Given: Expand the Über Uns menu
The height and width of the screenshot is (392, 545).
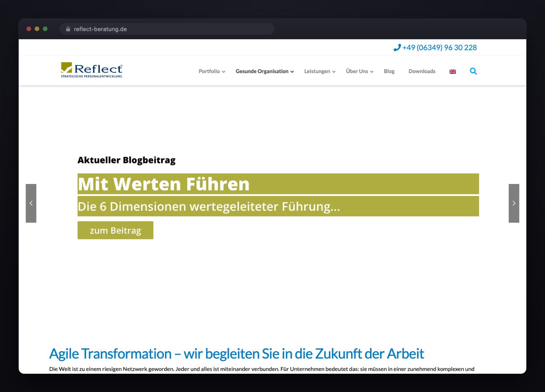Looking at the screenshot, I should [360, 71].
